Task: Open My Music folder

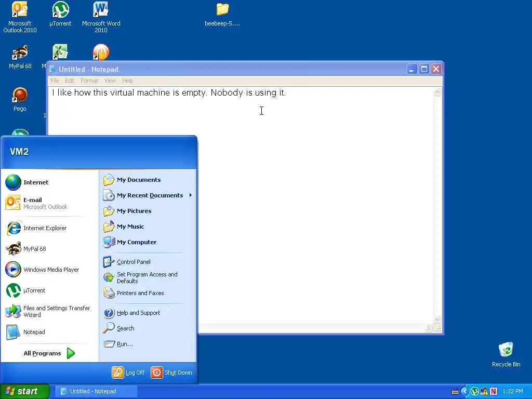Action: 148,227
